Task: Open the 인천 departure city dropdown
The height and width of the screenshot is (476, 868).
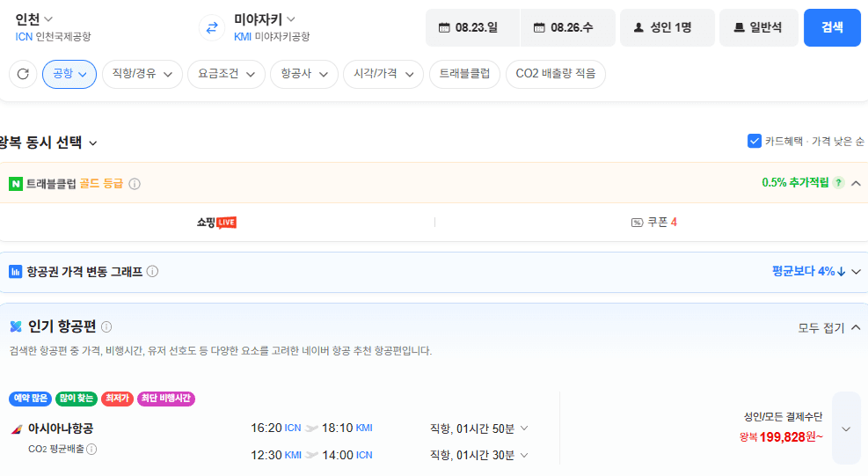Action: pyautogui.click(x=33, y=20)
